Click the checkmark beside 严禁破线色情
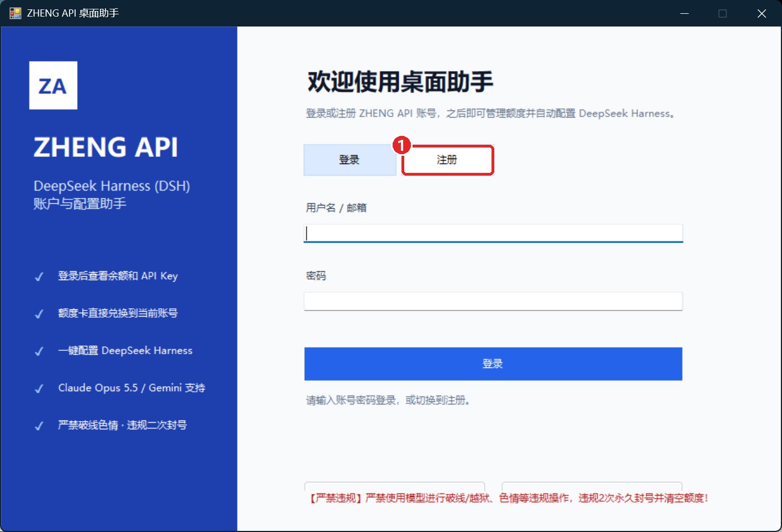Image resolution: width=782 pixels, height=532 pixels. tap(39, 426)
